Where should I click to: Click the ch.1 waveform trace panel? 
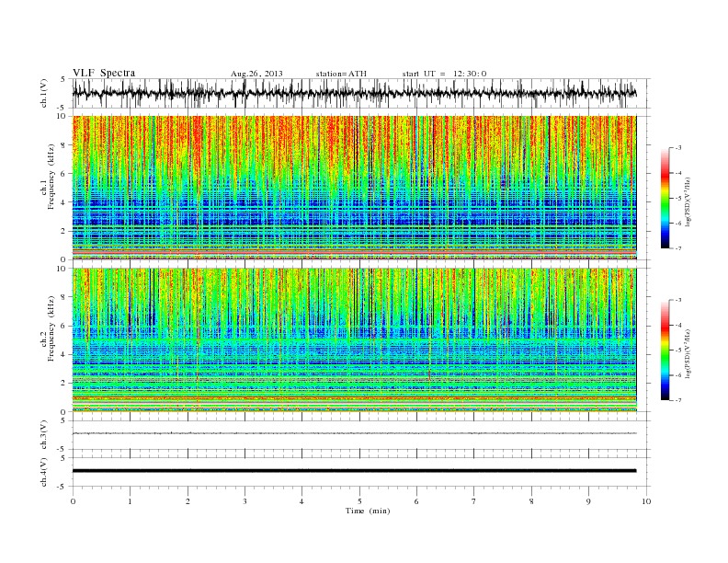pyautogui.click(x=361, y=93)
